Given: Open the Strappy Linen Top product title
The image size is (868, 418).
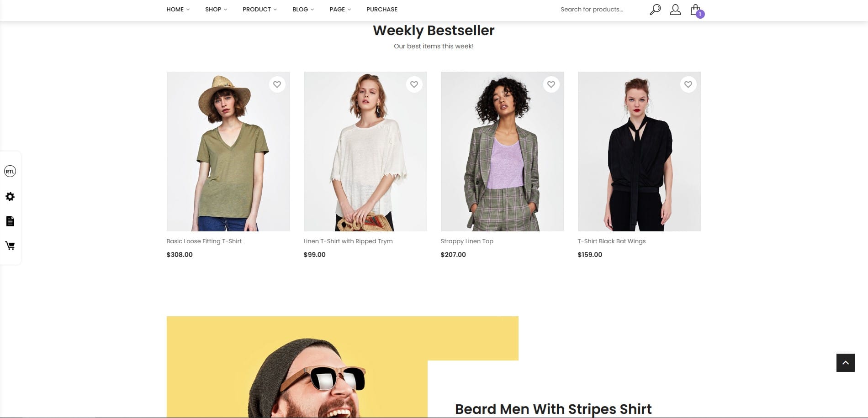Looking at the screenshot, I should (467, 241).
